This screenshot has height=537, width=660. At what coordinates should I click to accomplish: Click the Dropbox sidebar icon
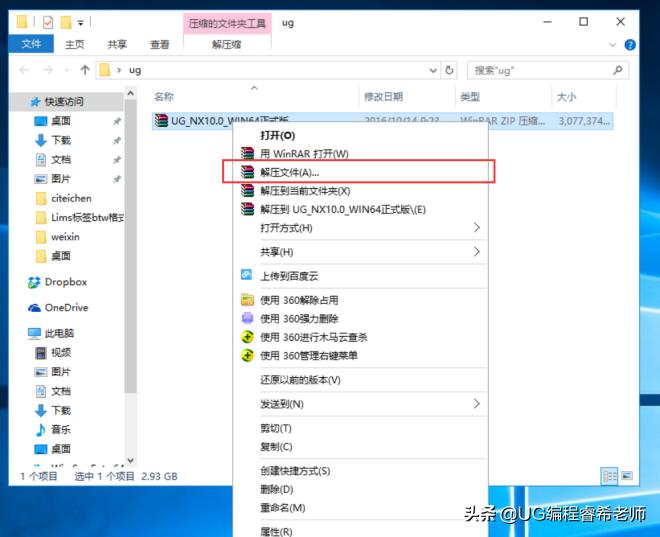34,282
